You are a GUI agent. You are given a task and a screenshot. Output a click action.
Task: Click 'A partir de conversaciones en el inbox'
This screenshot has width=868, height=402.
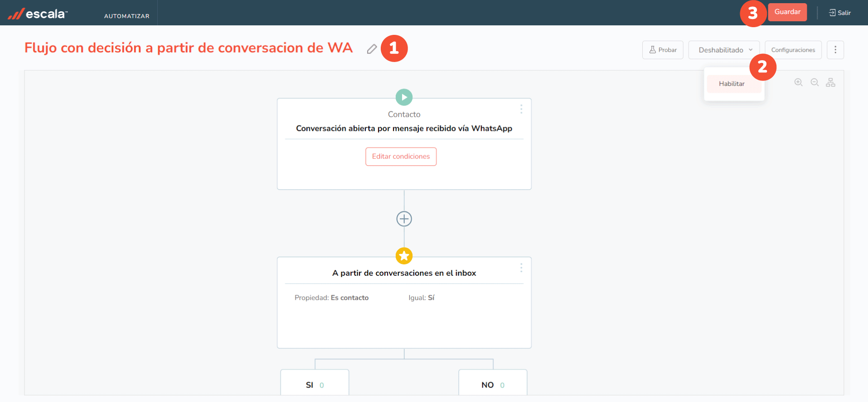click(404, 273)
